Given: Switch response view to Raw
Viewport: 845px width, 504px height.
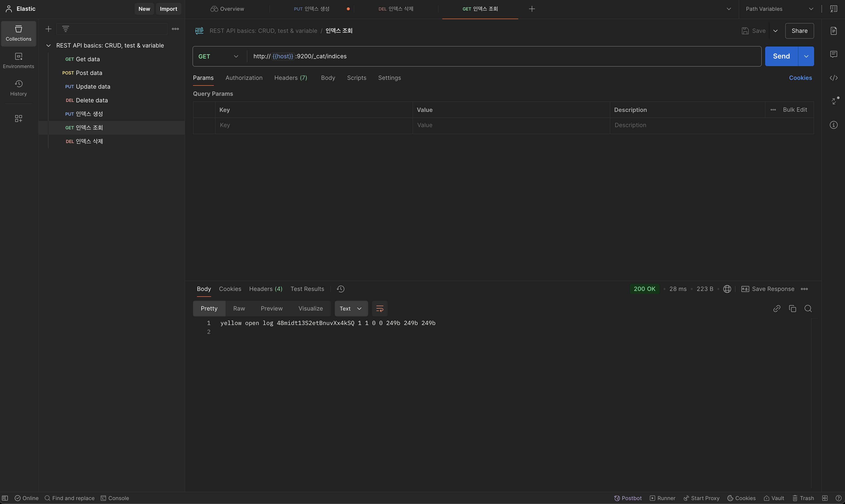Looking at the screenshot, I should [x=239, y=308].
